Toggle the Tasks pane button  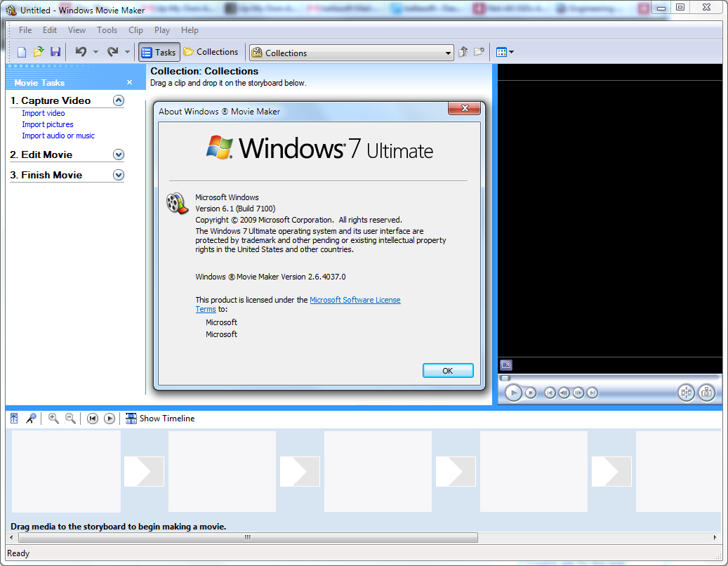tap(159, 52)
